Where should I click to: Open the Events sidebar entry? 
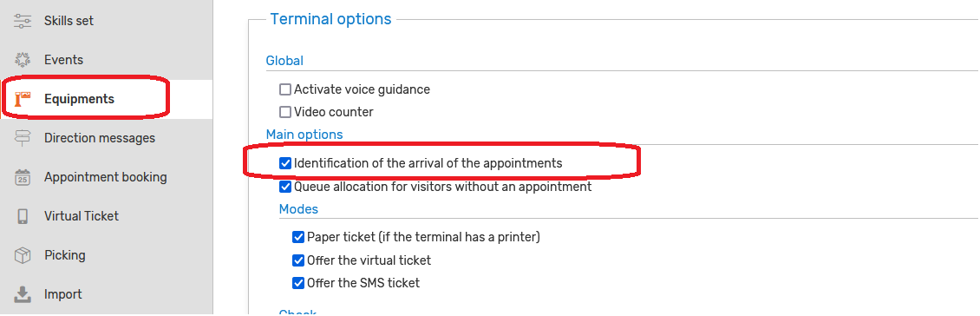(63, 60)
